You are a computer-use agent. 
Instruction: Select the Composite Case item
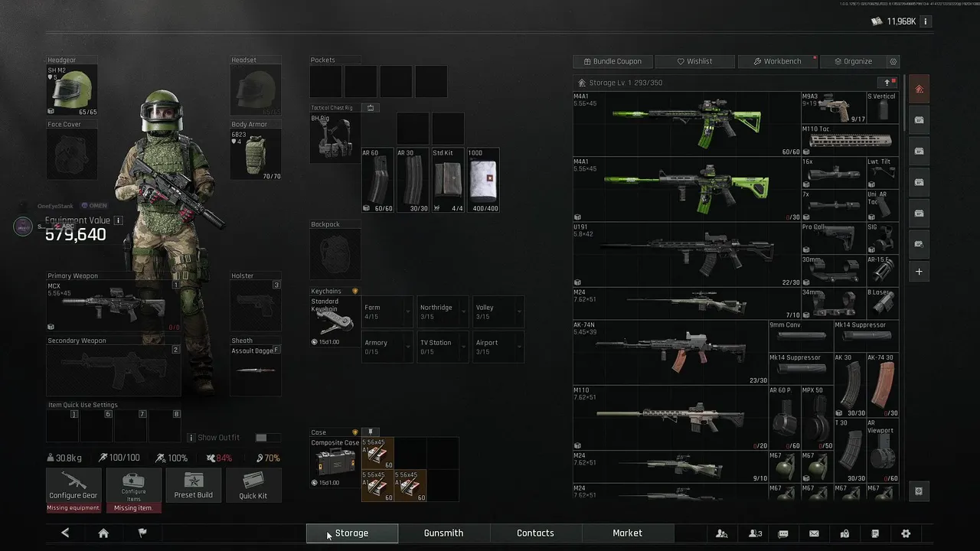tap(335, 462)
